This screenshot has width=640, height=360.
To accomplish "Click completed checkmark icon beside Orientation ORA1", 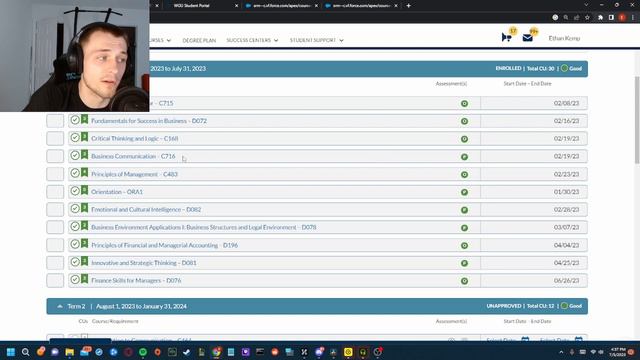I will tap(75, 191).
